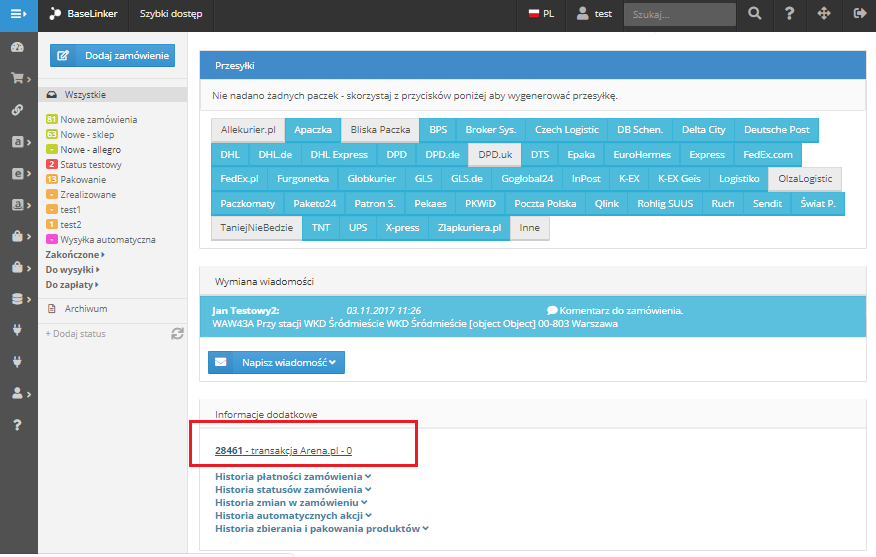Select the Wszystkie status filter

point(112,94)
